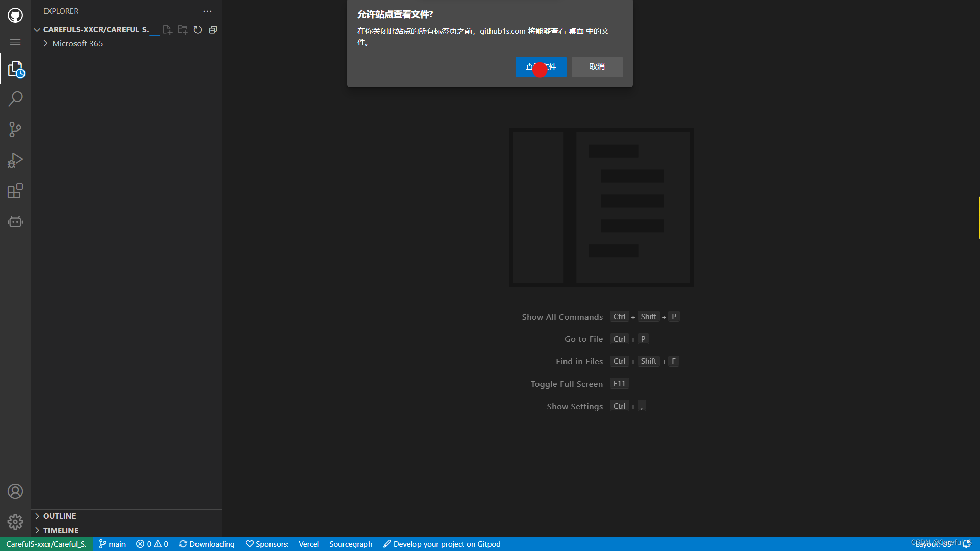Open the Manage gear icon
Viewport: 980px width, 551px height.
click(15, 522)
